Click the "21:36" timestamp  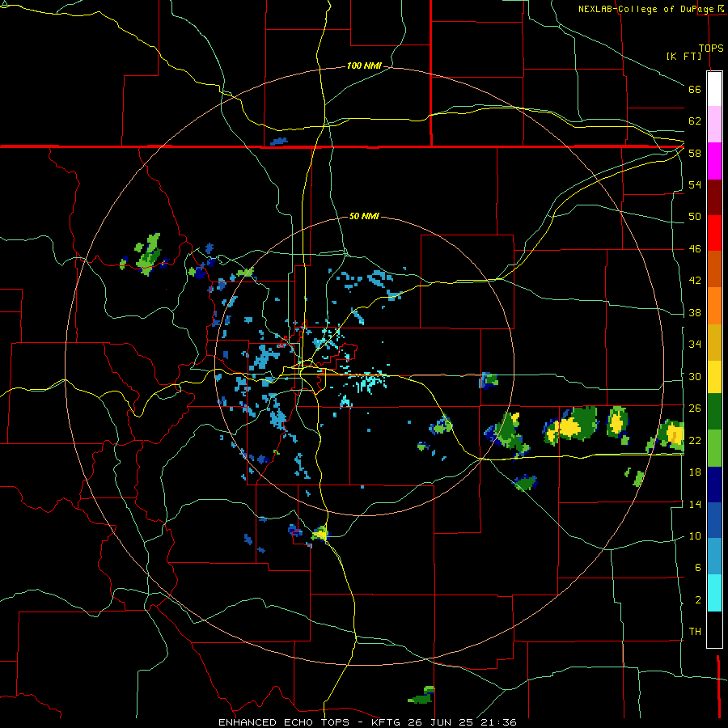coord(497,722)
